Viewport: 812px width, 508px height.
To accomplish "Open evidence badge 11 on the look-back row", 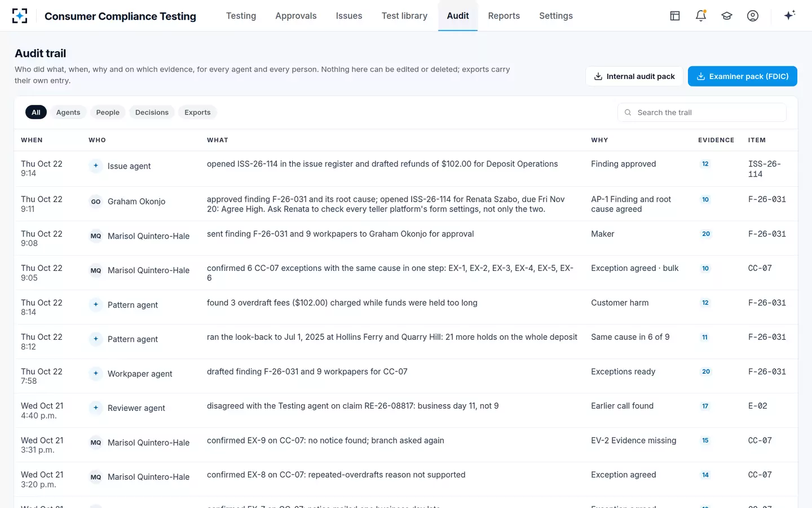I will coord(705,338).
